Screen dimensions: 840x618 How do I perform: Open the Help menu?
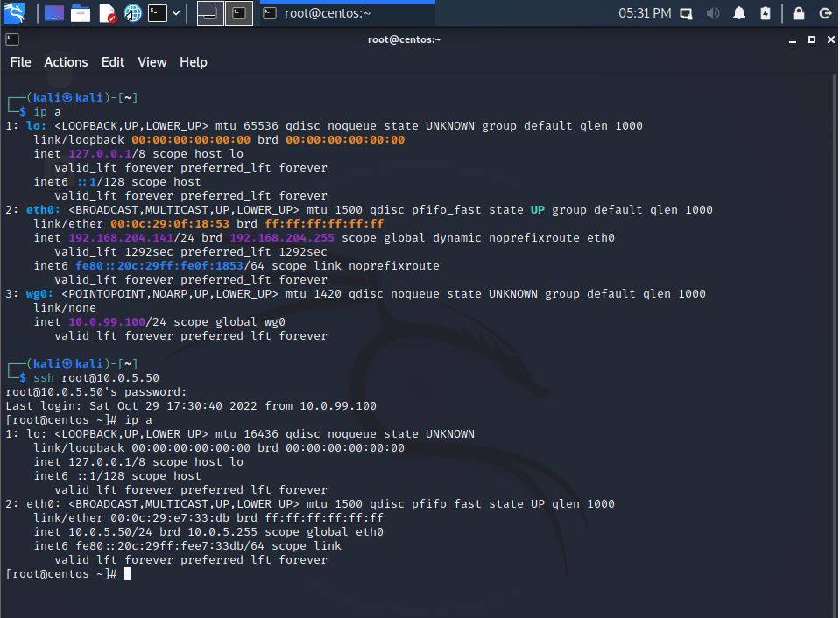(194, 62)
